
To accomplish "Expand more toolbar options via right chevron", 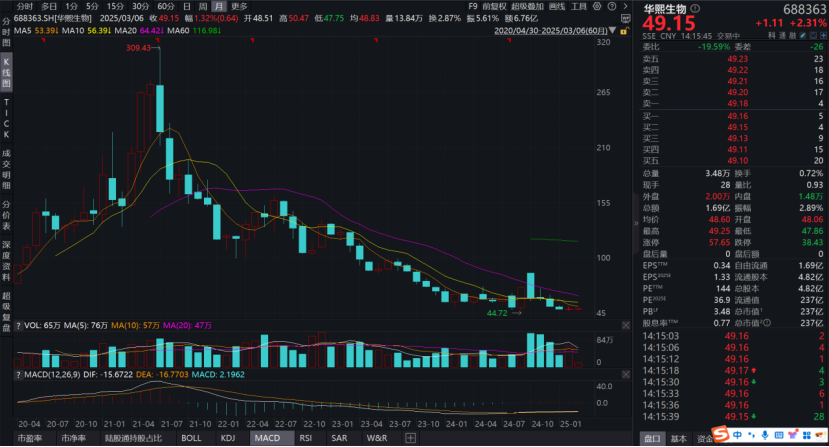I will (625, 6).
